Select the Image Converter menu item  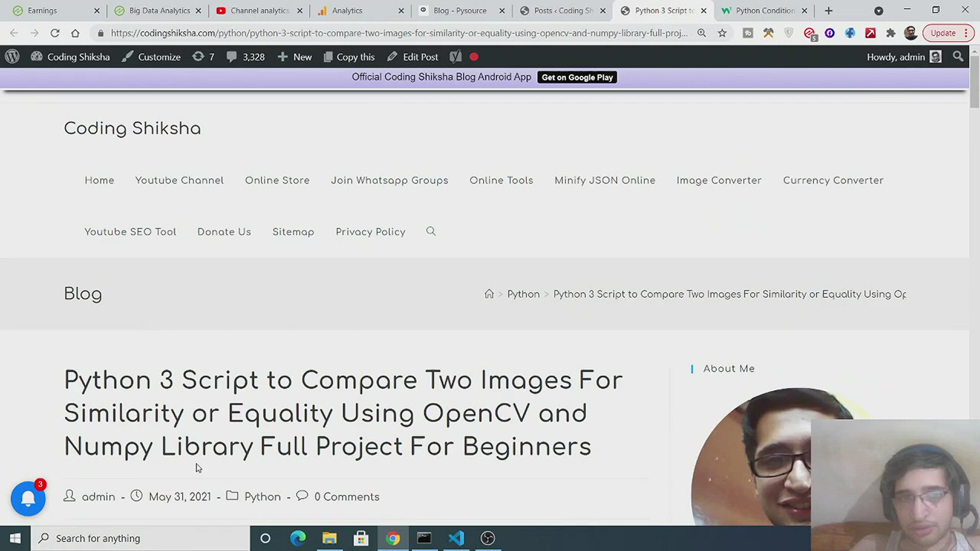pos(719,181)
